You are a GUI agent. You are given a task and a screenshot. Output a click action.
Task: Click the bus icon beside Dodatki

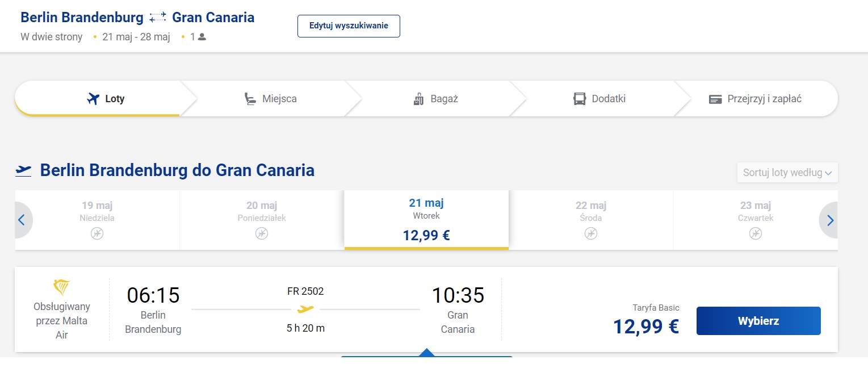[x=580, y=99]
